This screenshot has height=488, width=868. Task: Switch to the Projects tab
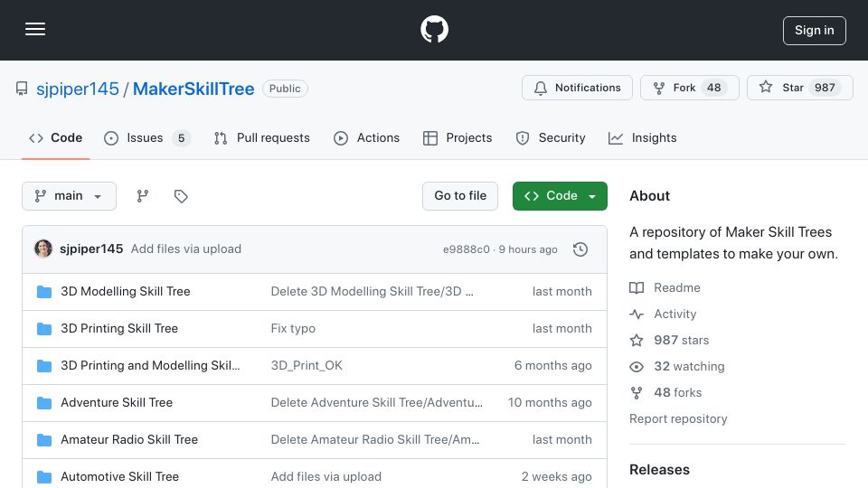[458, 137]
